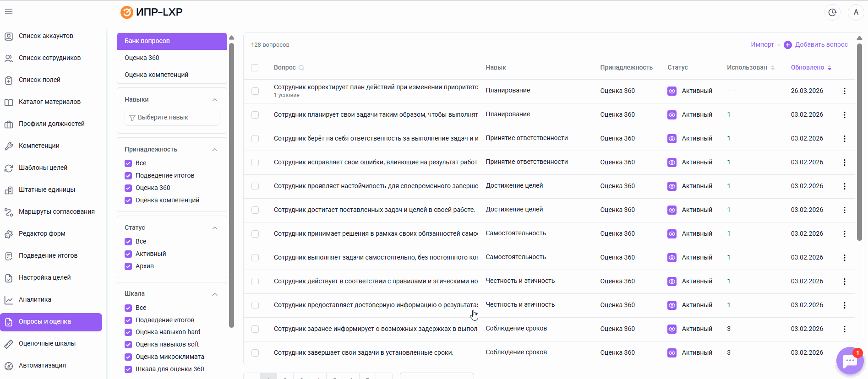Uncheck Оценка 360 under Принадлежность filter
868x379 pixels.
point(128,188)
